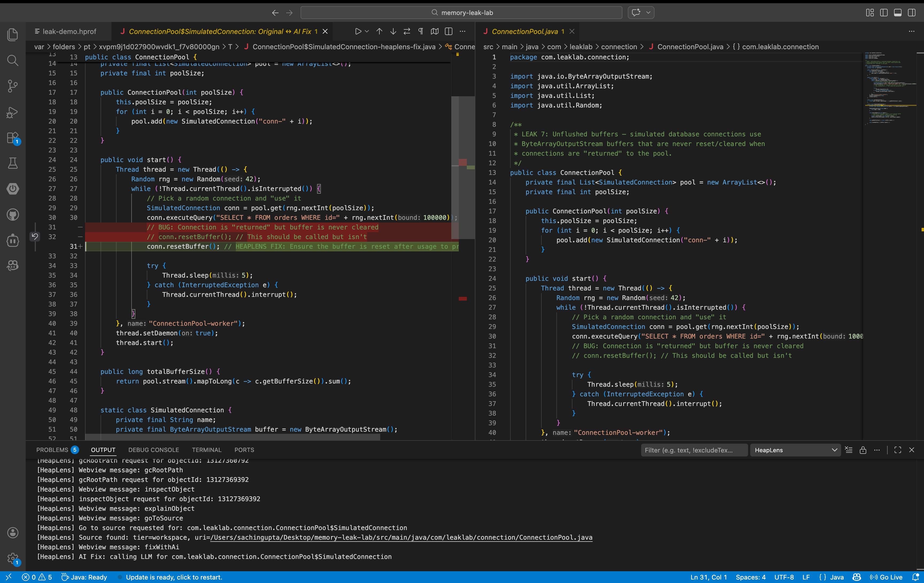
Task: Expand the run button dropdown arrow
Action: [367, 32]
